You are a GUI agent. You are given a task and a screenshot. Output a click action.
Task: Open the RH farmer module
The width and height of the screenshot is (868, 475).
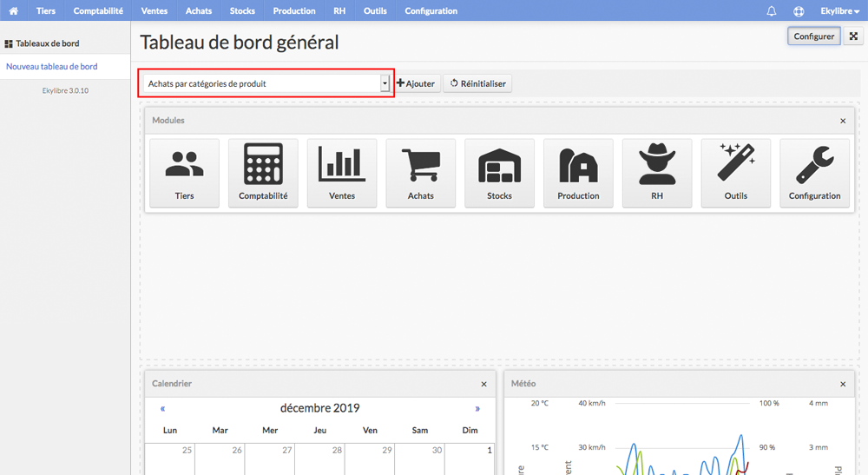click(657, 174)
